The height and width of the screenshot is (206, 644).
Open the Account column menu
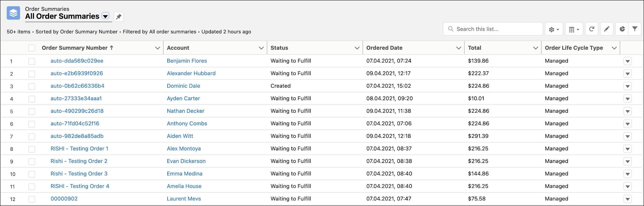tap(261, 48)
